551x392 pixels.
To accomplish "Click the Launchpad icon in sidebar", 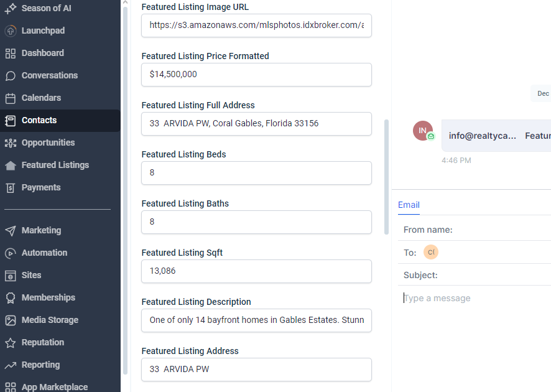I will [11, 30].
